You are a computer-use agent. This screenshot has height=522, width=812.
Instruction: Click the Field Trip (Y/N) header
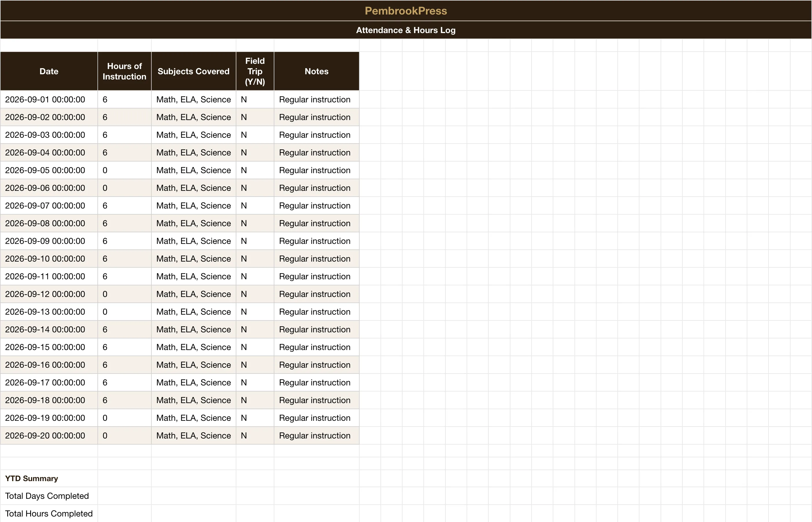[x=255, y=71]
